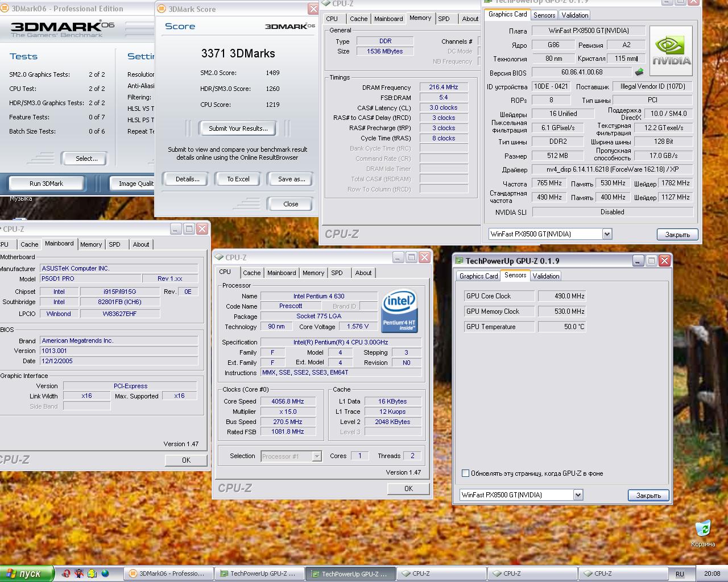This screenshot has height=582, width=728.
Task: Click Закрыть in the GPU-Z Sensors window
Action: (648, 495)
